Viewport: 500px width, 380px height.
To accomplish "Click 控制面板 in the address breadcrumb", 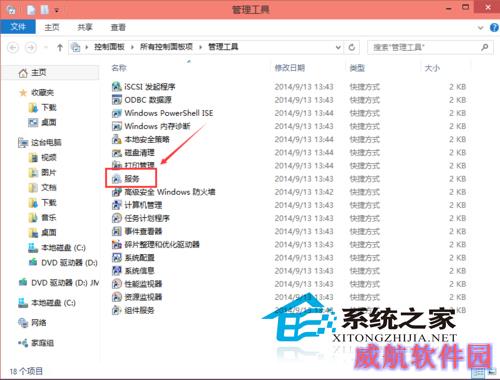I will coord(109,47).
